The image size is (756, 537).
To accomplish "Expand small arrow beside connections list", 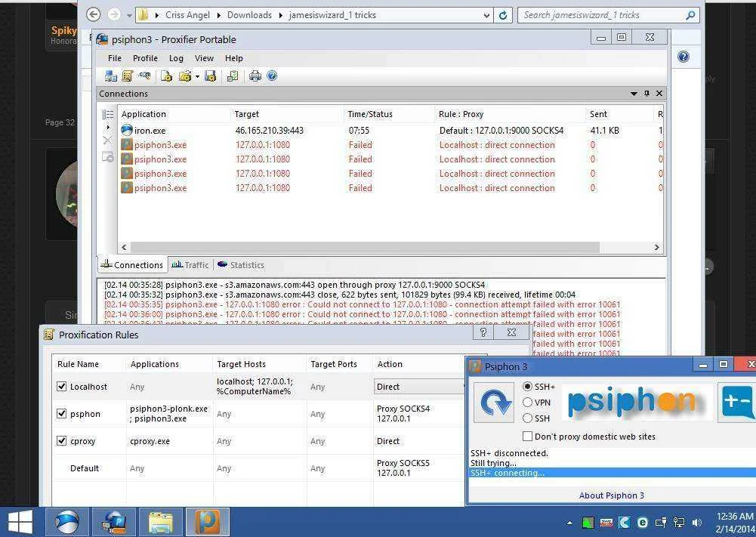I will point(107,127).
